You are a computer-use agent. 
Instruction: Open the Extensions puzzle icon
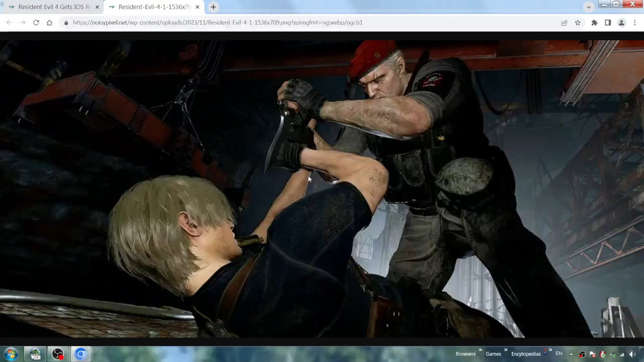[594, 23]
